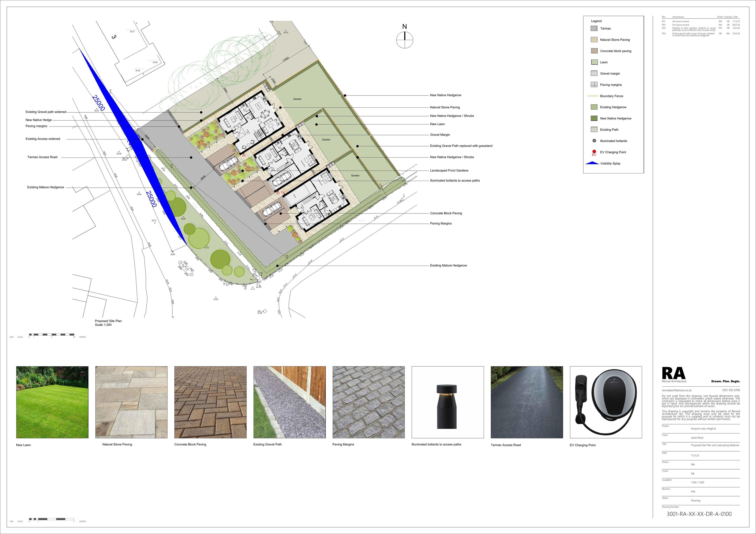
Task: Click the New Lawn material photo
Action: point(52,402)
